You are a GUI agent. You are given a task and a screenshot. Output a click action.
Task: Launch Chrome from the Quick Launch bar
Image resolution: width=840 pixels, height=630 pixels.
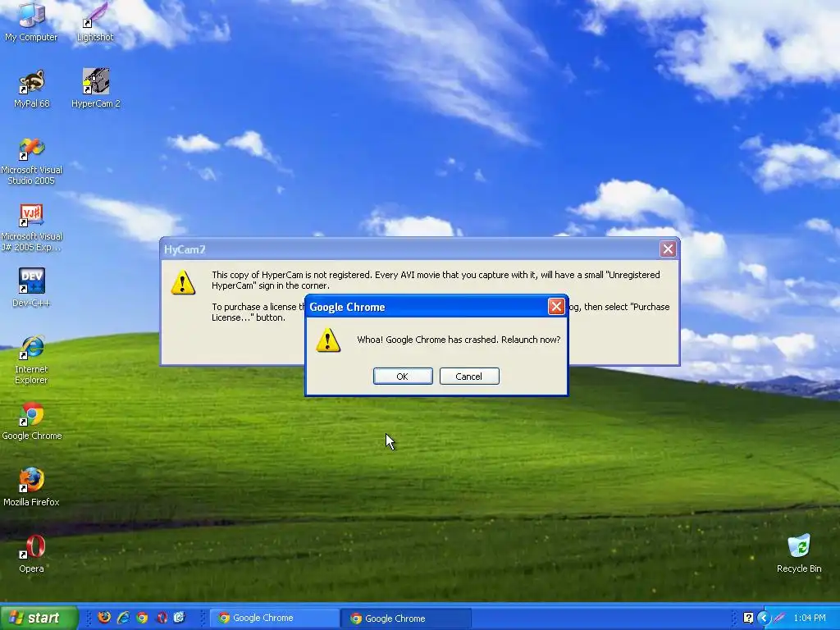point(142,618)
